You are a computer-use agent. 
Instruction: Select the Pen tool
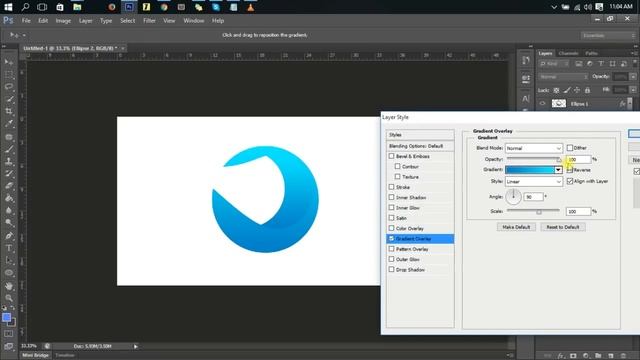[x=9, y=236]
